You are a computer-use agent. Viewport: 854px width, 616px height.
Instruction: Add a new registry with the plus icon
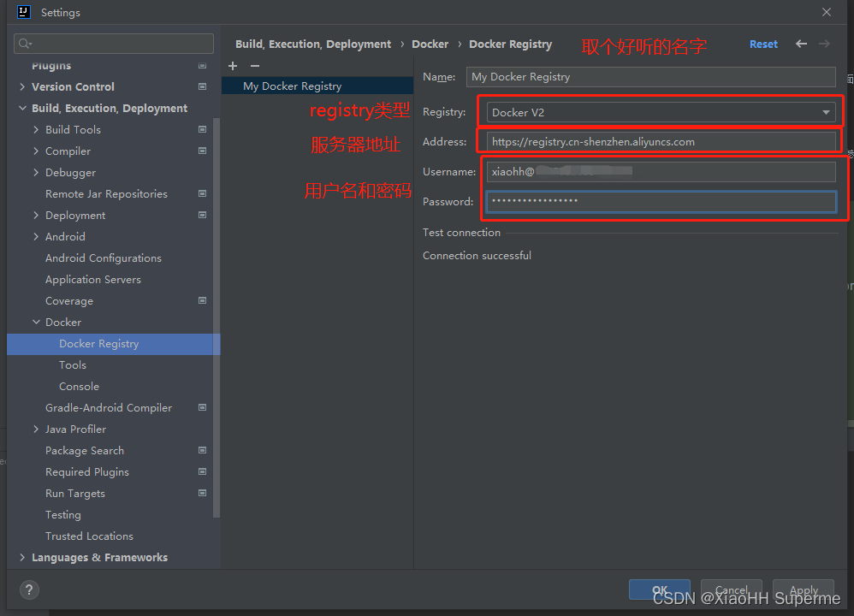pyautogui.click(x=232, y=66)
